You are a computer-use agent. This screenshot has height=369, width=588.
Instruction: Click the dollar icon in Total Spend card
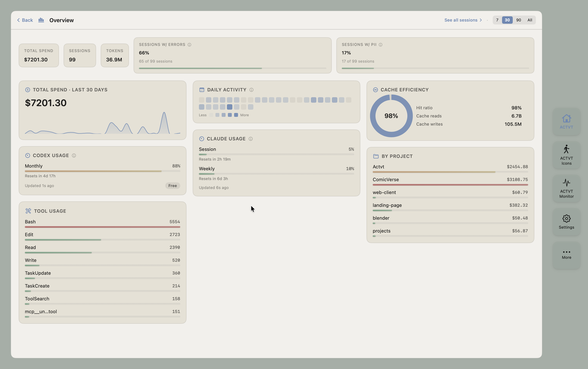28,90
